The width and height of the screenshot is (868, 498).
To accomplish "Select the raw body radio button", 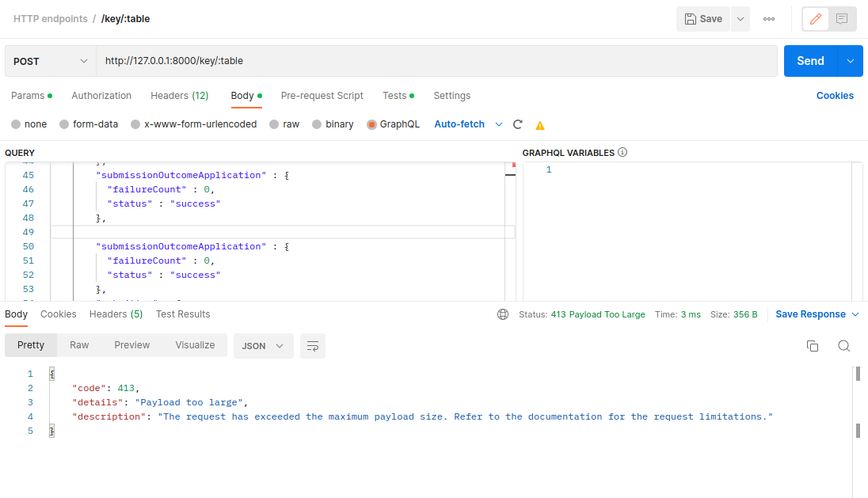I will coord(274,124).
